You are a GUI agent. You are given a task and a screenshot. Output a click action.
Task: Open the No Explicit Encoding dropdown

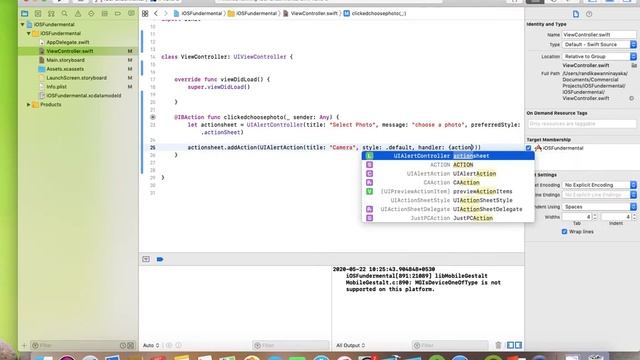click(599, 185)
